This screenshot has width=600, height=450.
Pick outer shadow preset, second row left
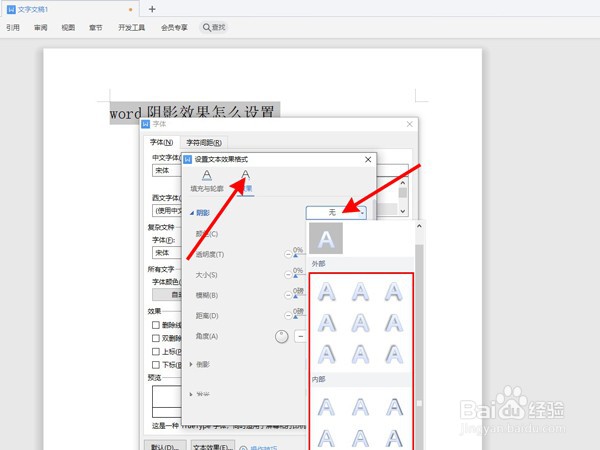327,323
